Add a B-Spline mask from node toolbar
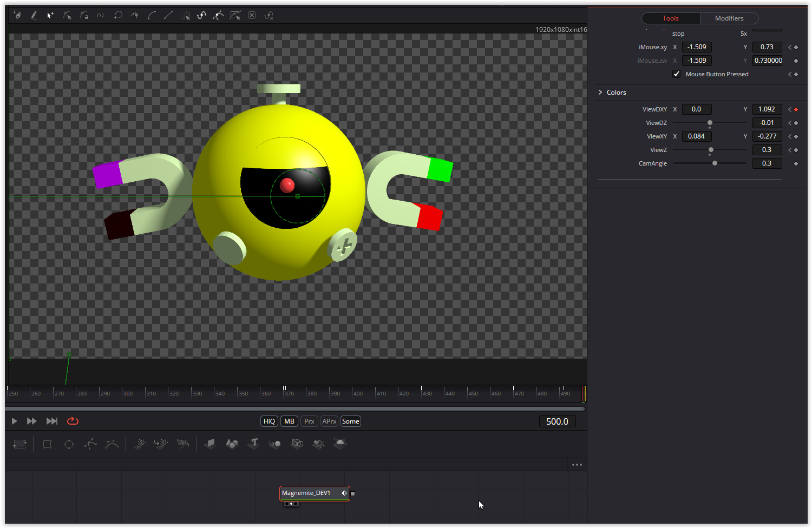 pos(112,444)
